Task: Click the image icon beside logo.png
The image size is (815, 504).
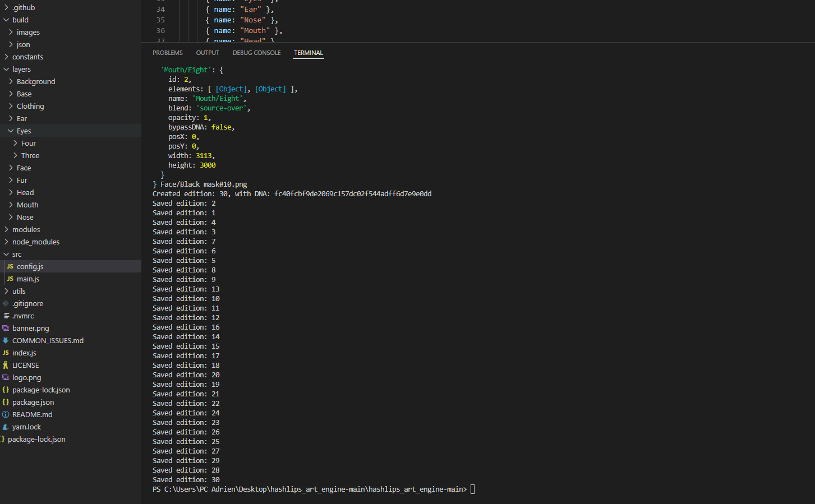Action: [x=6, y=377]
